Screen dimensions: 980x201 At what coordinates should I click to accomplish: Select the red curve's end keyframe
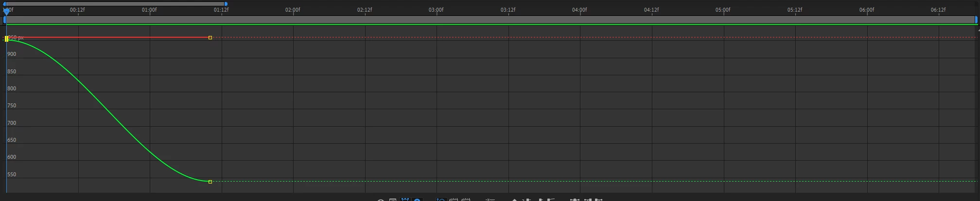(210, 37)
